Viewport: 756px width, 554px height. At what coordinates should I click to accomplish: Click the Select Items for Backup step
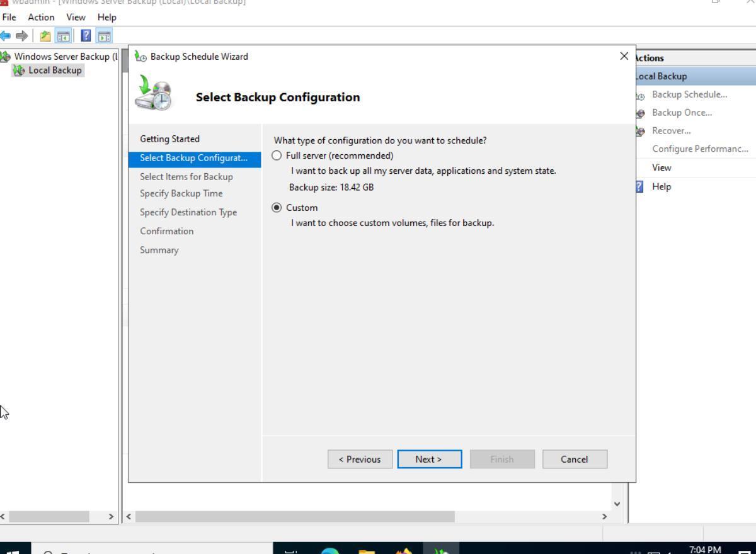(x=186, y=177)
